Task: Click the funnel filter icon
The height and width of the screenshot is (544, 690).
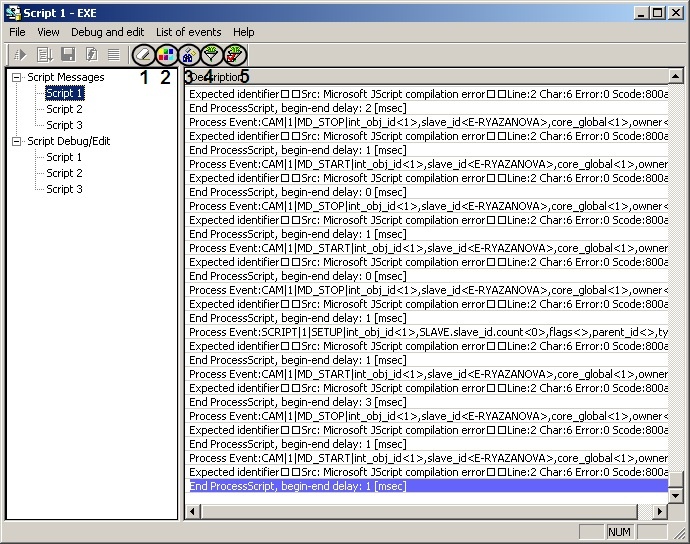Action: click(210, 55)
